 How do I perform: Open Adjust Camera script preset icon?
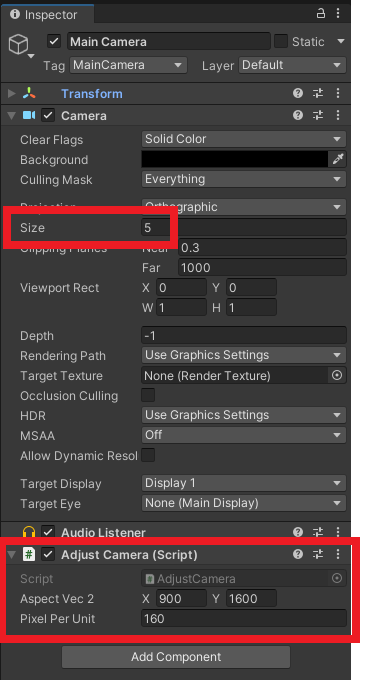[x=318, y=554]
